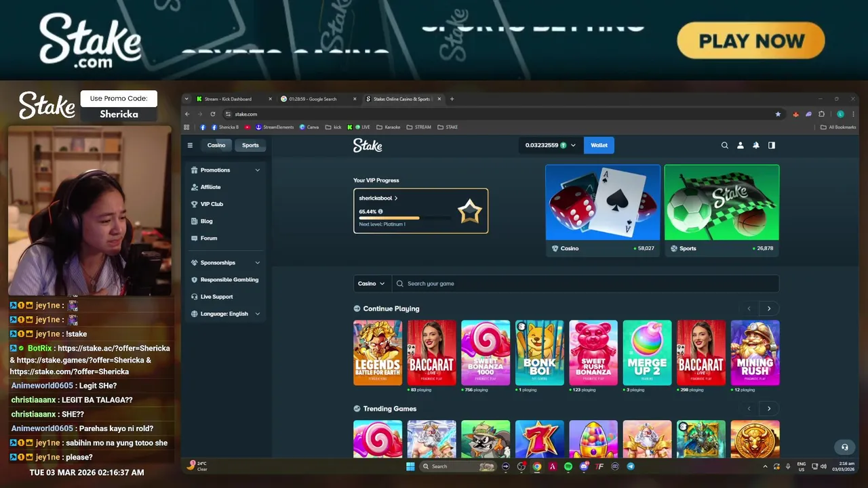
Task: Reload the page with the refresh icon
Action: (x=212, y=114)
